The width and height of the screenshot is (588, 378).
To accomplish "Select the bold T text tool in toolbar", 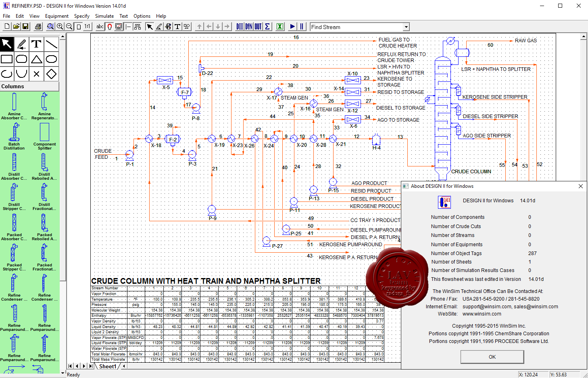I will point(177,27).
